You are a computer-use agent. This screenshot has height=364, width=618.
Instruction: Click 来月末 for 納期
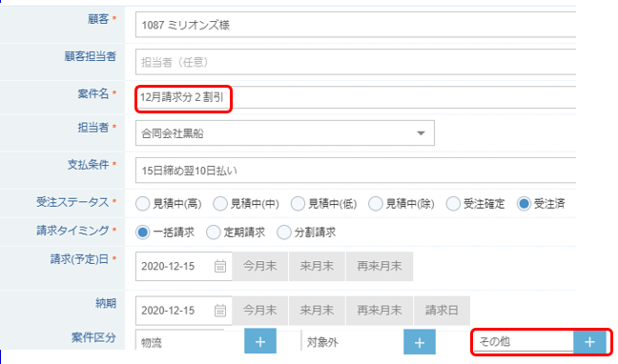pyautogui.click(x=317, y=311)
